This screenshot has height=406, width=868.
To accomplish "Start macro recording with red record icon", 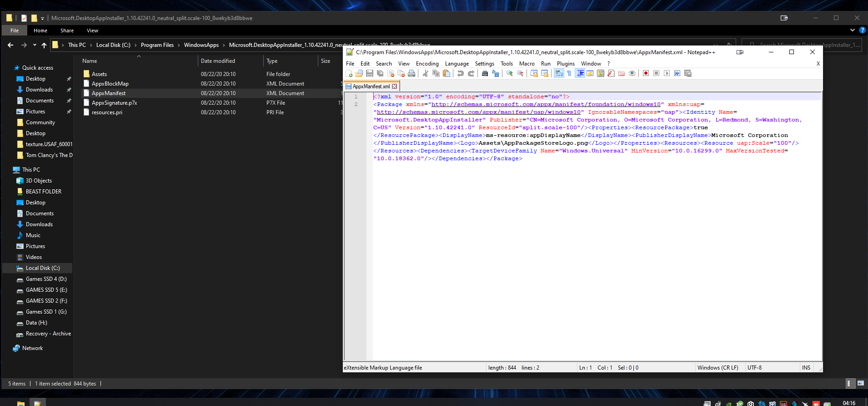I will (x=646, y=73).
